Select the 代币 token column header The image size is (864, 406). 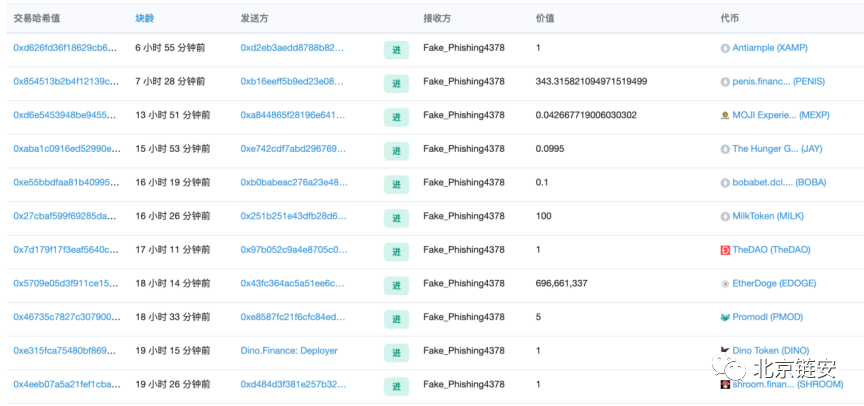[730, 18]
